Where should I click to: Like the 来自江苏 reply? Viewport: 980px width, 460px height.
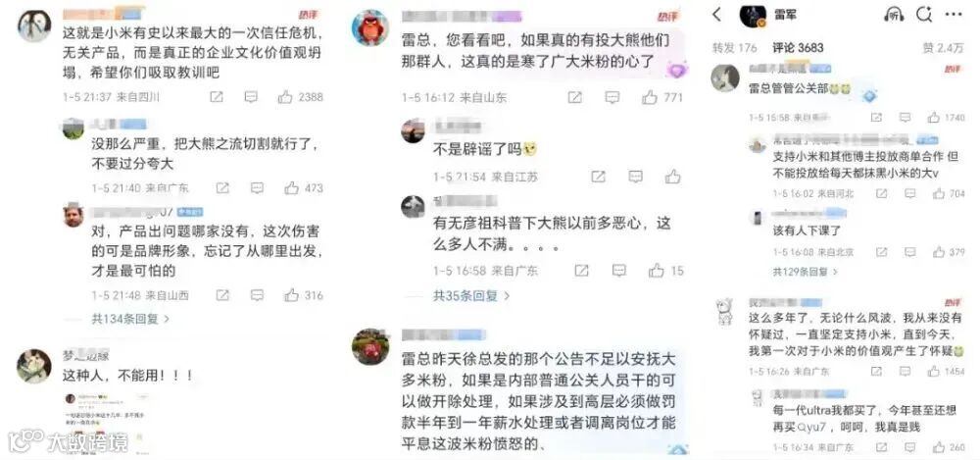point(672,177)
